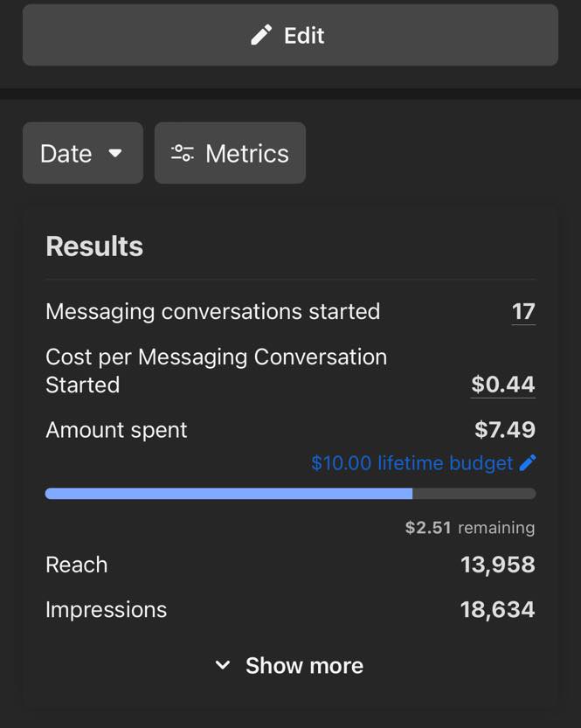Image resolution: width=581 pixels, height=728 pixels.
Task: Open the $10.00 lifetime budget link
Action: click(x=412, y=463)
